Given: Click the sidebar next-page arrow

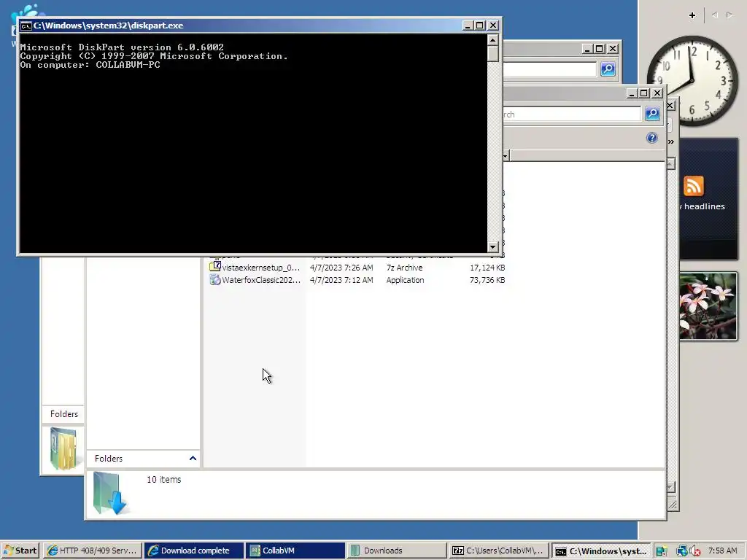Looking at the screenshot, I should pyautogui.click(x=729, y=15).
